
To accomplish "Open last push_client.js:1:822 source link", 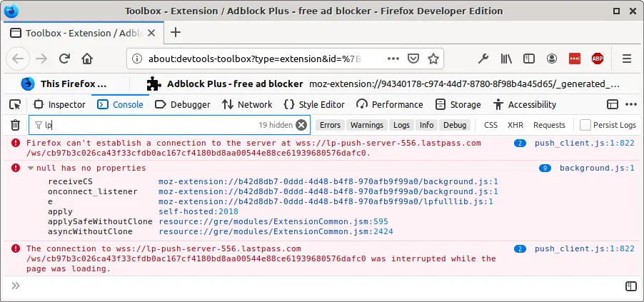I will coord(585,248).
